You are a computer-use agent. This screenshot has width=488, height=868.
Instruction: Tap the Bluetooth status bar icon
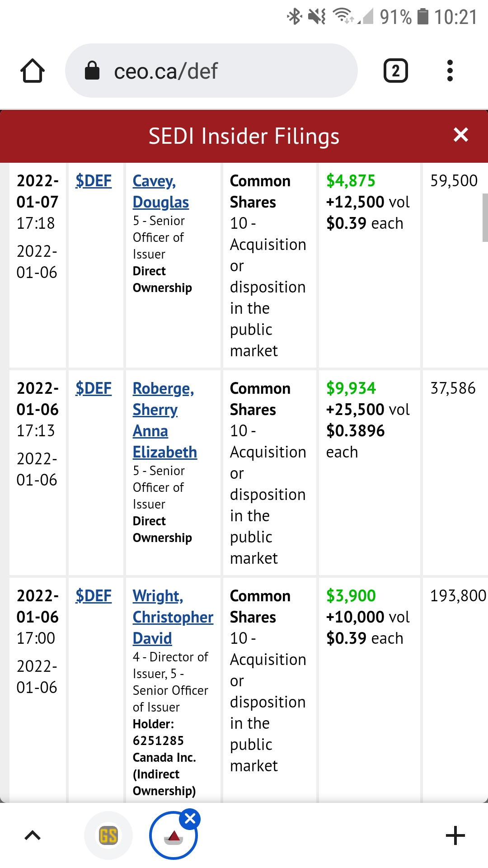point(294,17)
